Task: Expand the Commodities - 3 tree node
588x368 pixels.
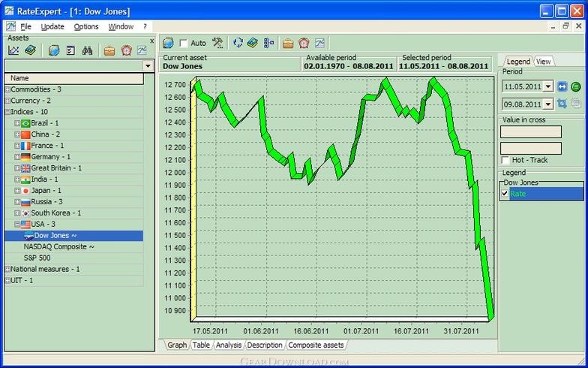Action: (7, 89)
